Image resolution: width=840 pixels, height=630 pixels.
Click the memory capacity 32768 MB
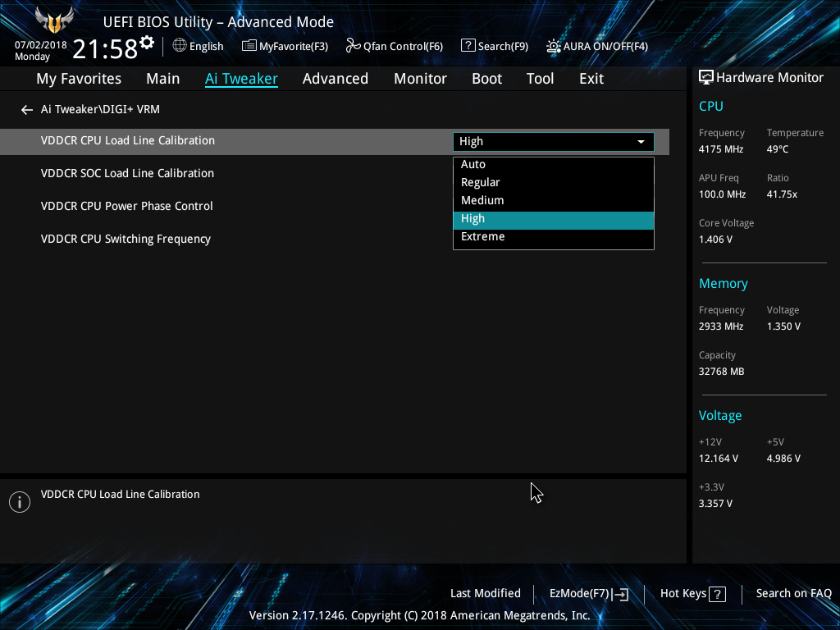722,372
